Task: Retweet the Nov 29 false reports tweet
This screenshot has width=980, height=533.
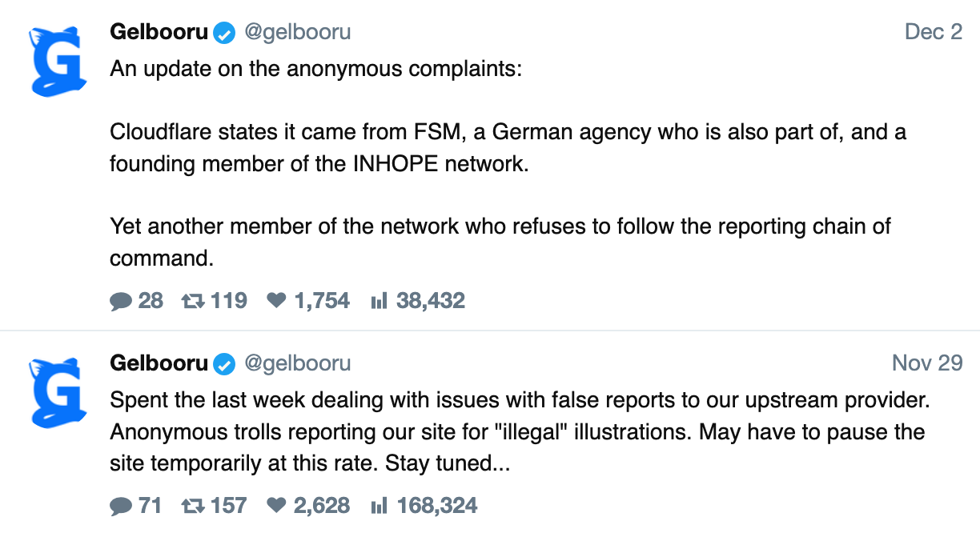Action: pos(193,506)
